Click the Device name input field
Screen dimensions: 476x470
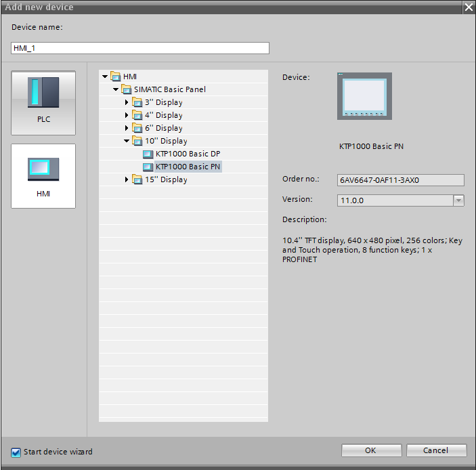pos(140,48)
